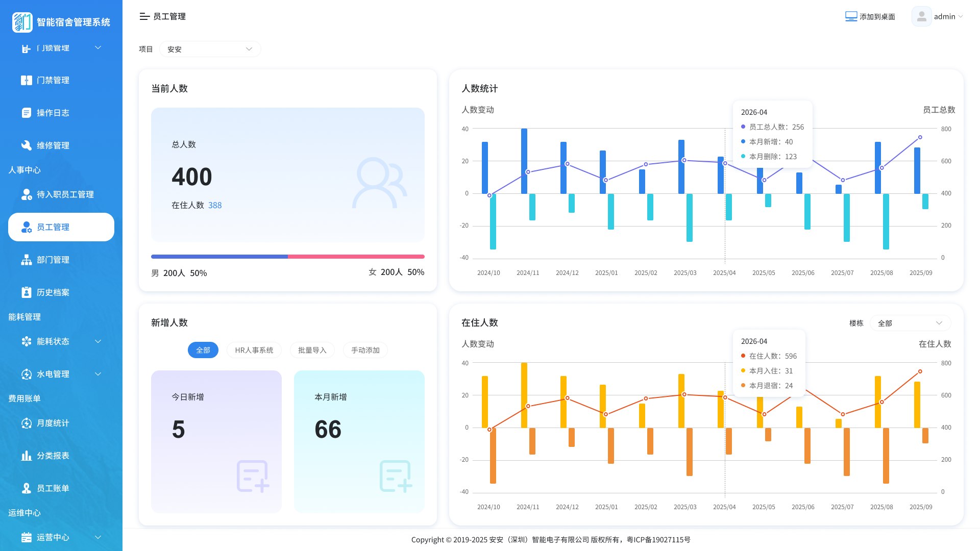Go to 历史档案 menu item

(61, 292)
